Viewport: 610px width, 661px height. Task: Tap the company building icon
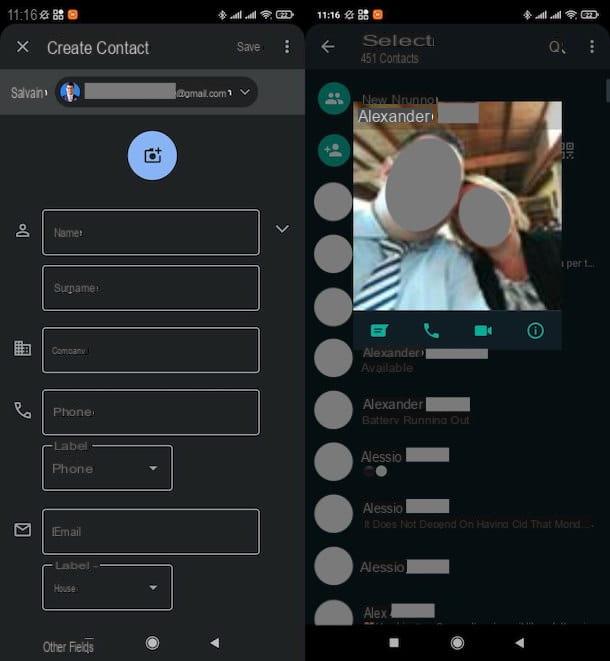[x=22, y=348]
